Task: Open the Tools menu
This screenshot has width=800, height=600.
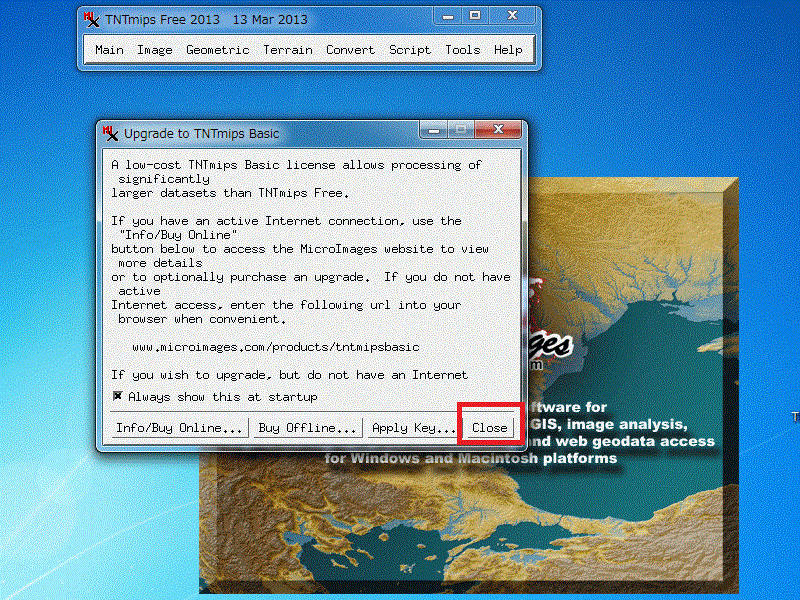Action: pyautogui.click(x=463, y=50)
